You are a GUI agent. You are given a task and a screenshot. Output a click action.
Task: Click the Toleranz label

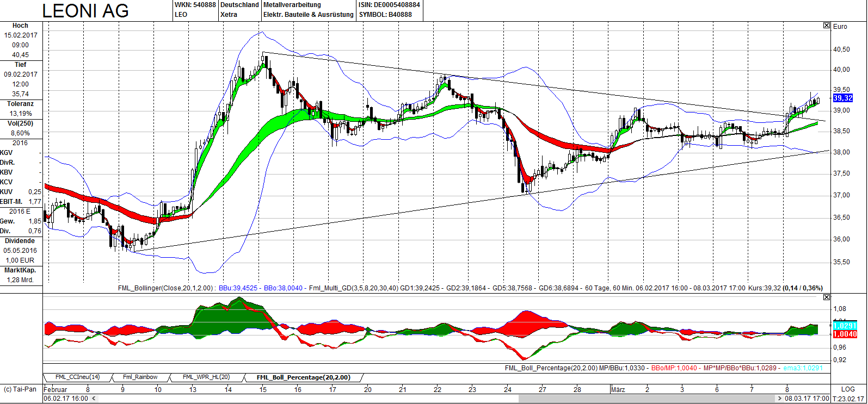coord(20,104)
